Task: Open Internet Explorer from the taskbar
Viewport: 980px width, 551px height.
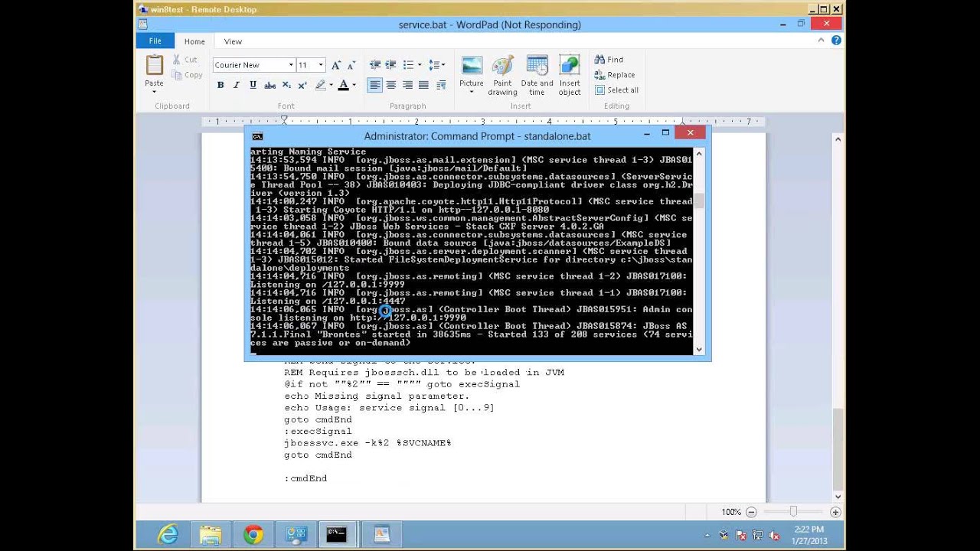Action: click(168, 534)
